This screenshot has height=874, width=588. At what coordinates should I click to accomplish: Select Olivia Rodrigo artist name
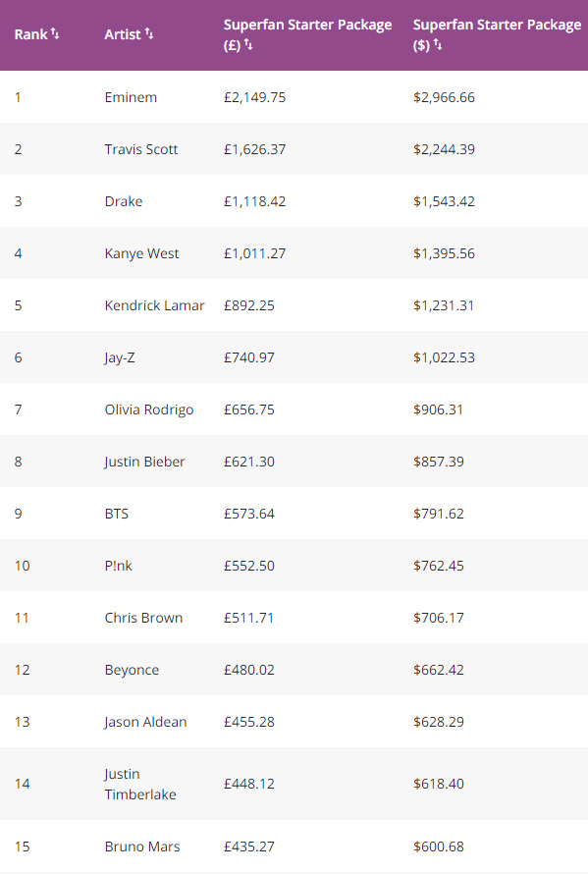click(x=149, y=410)
